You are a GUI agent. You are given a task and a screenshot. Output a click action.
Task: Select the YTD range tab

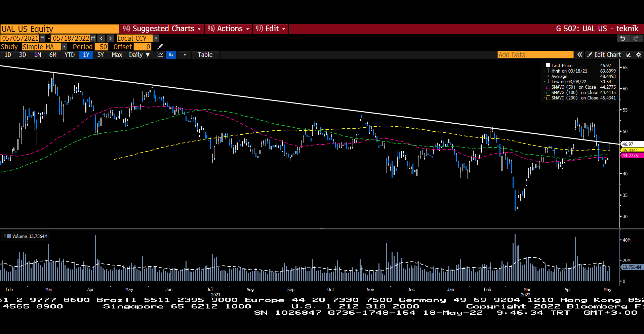[70, 54]
